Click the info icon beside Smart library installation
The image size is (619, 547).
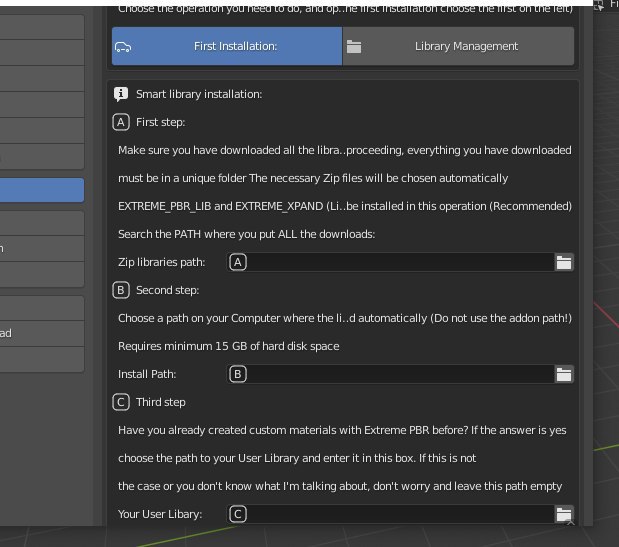121,94
